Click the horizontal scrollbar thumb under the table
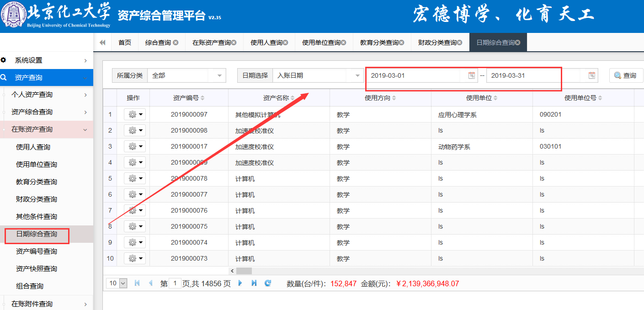The width and height of the screenshot is (644, 310). click(244, 271)
